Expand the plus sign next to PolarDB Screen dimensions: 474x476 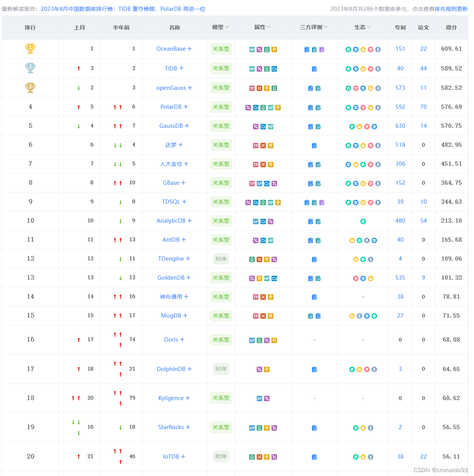click(x=186, y=107)
